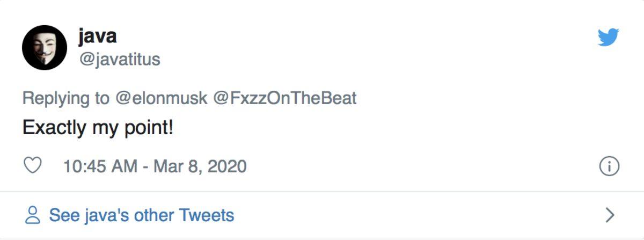The image size is (644, 240).
Task: Select "See java's other Tweets" link
Action: coord(142,216)
